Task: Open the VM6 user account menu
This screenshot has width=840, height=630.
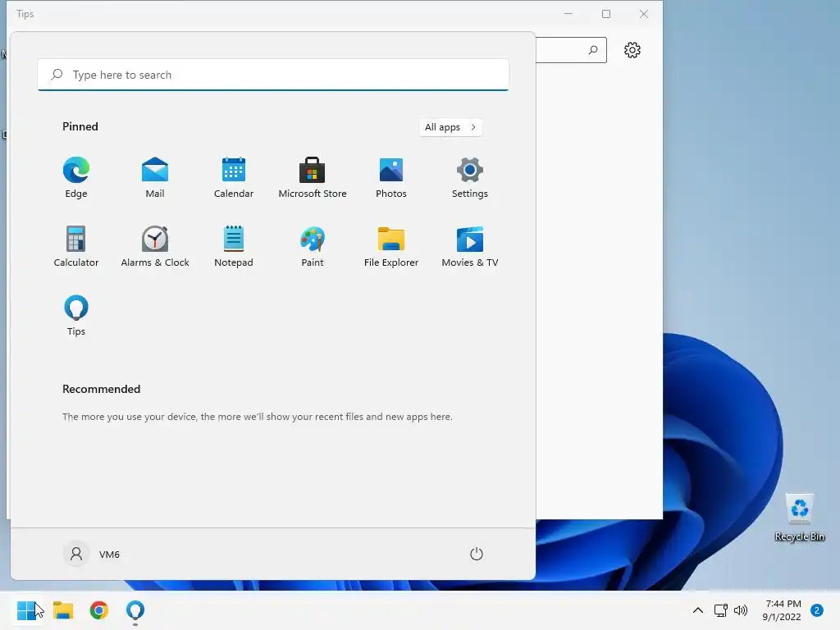Action: click(92, 554)
